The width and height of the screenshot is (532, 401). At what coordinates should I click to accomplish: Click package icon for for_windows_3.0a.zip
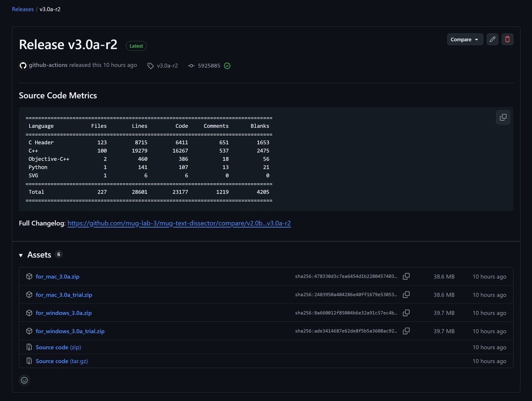click(x=29, y=313)
